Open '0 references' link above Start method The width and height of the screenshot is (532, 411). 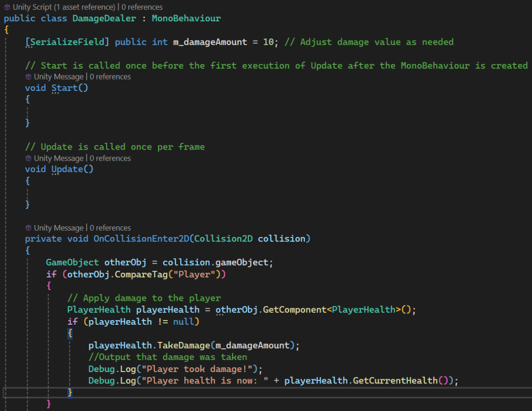click(110, 77)
